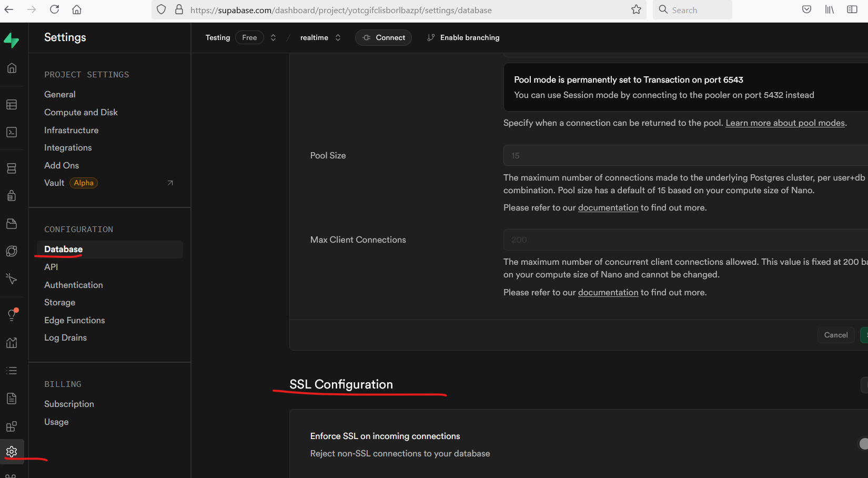Click the Testing organization name
Screen dimensions: 868x478
pos(218,37)
